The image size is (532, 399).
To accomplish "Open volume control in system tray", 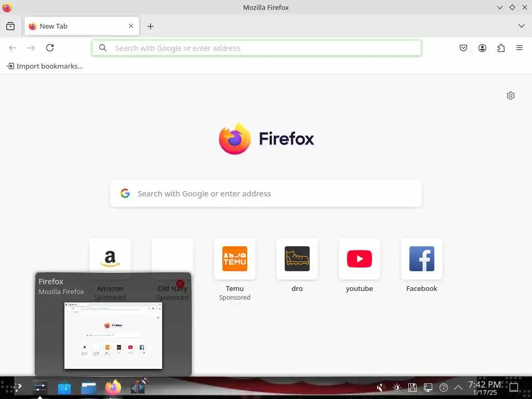I will coord(381,387).
